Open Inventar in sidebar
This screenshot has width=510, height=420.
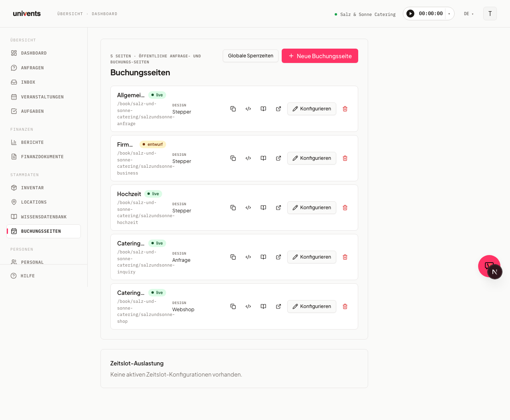coord(44,188)
